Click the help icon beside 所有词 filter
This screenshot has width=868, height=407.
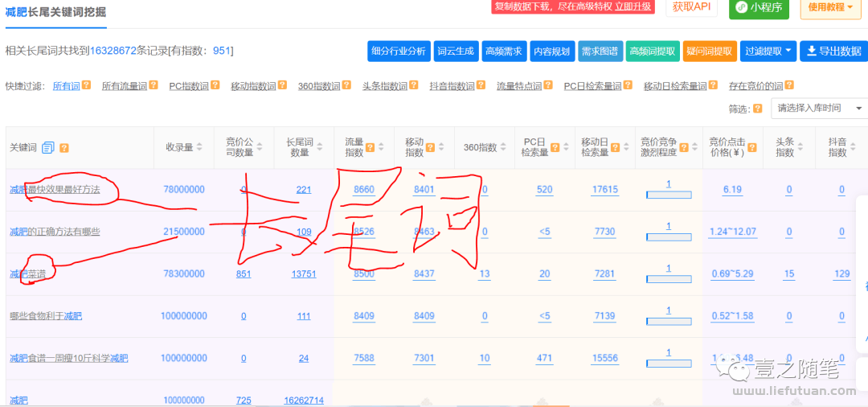(87, 85)
